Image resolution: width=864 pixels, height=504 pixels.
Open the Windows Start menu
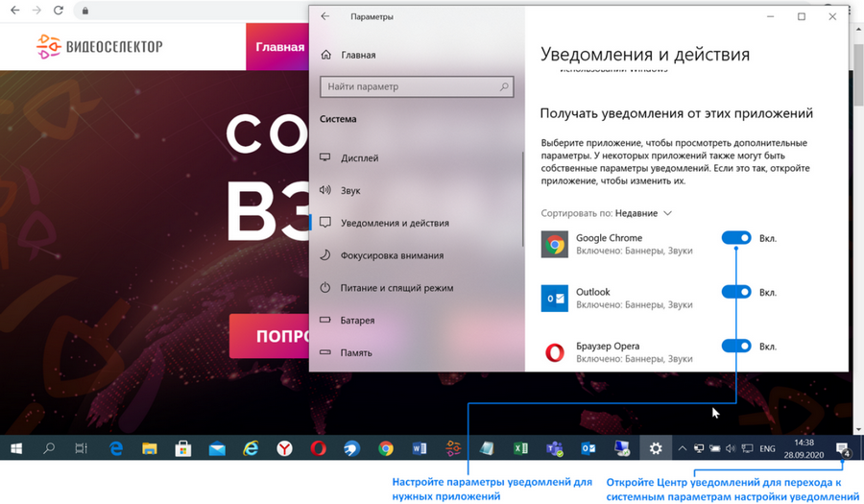[x=16, y=448]
